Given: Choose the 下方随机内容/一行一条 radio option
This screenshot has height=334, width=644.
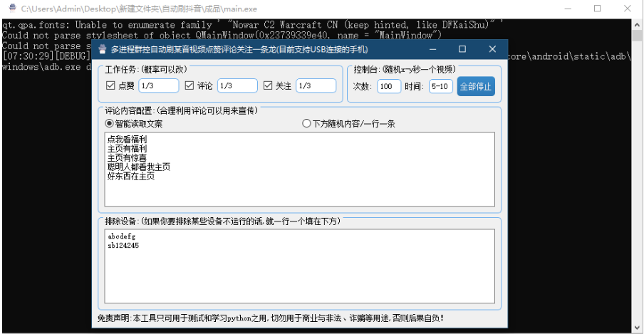Looking at the screenshot, I should click(x=307, y=123).
